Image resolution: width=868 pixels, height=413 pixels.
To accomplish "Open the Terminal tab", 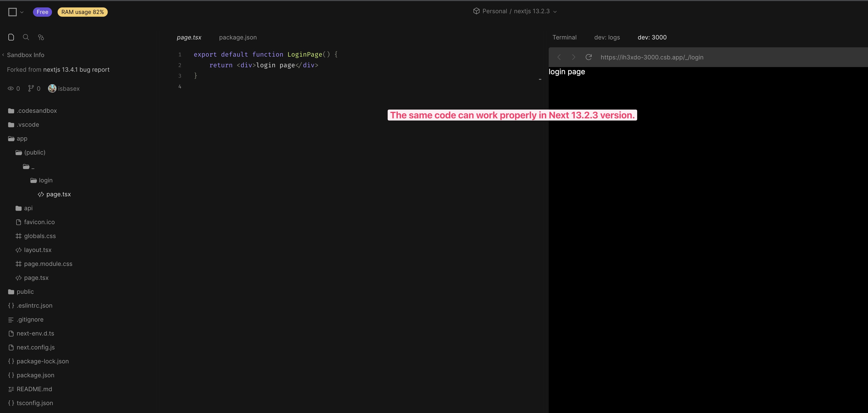I will tap(565, 37).
